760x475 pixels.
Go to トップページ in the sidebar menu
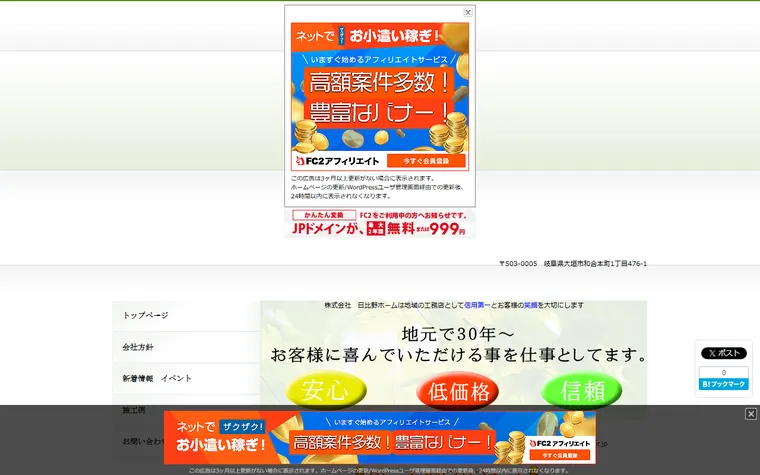[187, 316]
